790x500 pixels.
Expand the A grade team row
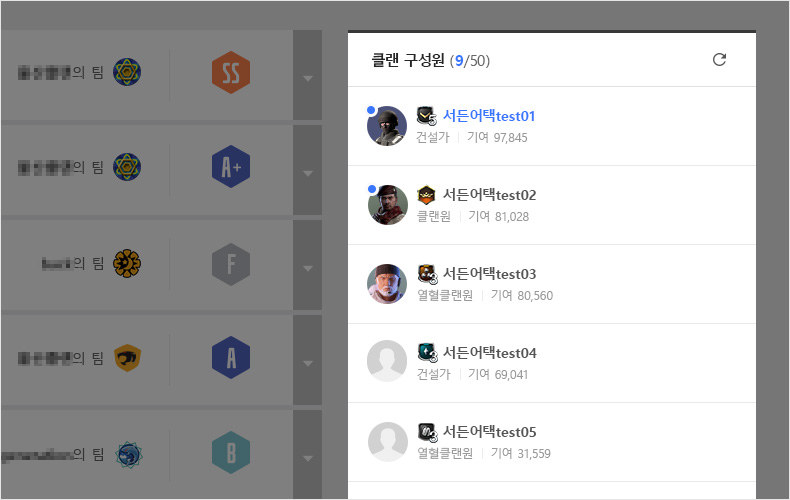click(x=307, y=360)
